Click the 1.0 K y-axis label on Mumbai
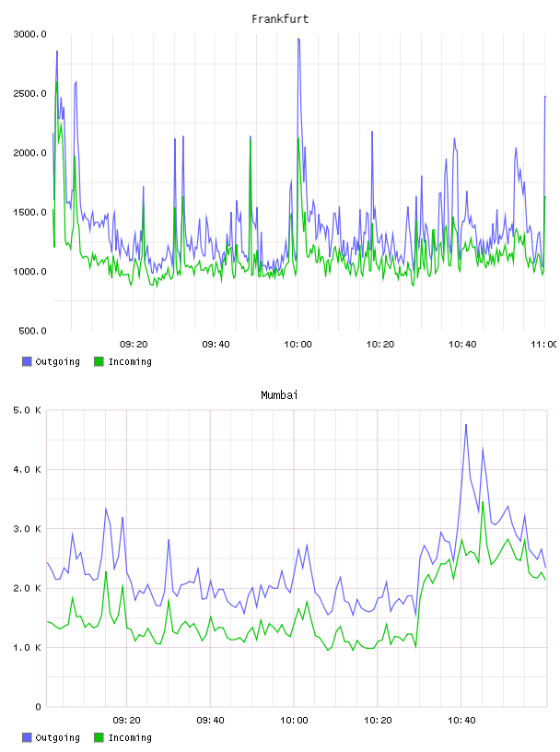 pos(27,648)
